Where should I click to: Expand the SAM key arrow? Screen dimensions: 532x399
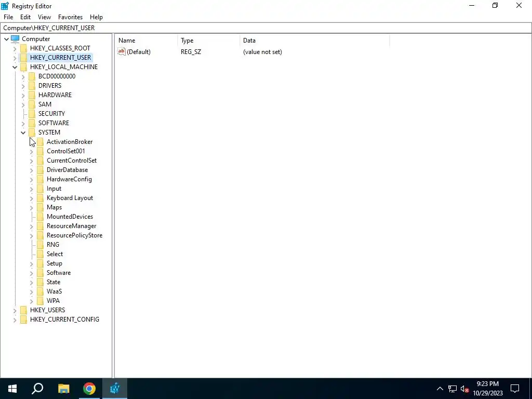coord(23,104)
